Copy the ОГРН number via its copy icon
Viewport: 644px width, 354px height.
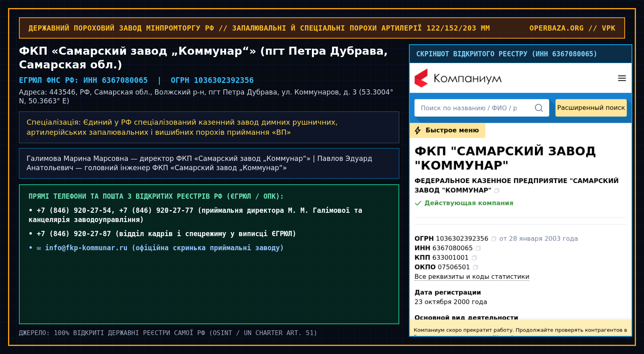(493, 239)
